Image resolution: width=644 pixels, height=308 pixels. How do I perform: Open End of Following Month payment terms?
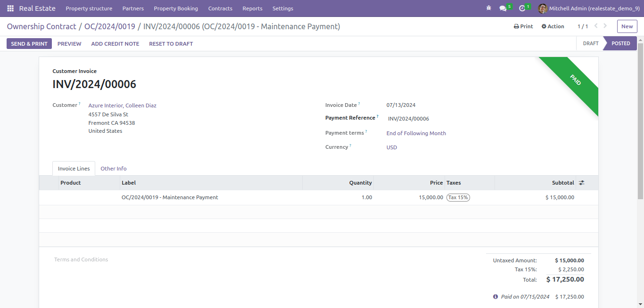pos(416,133)
